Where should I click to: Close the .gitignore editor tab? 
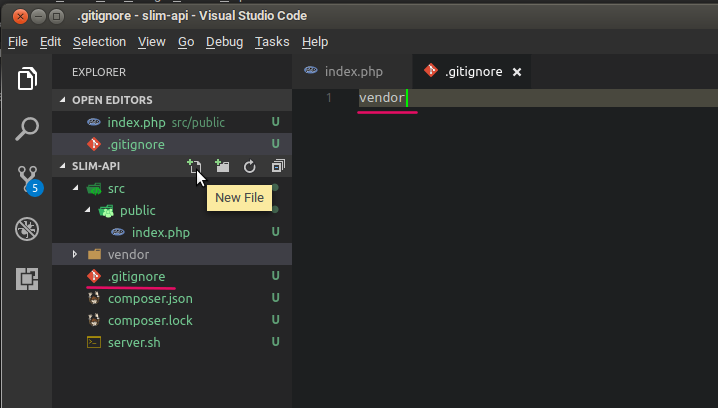(517, 72)
